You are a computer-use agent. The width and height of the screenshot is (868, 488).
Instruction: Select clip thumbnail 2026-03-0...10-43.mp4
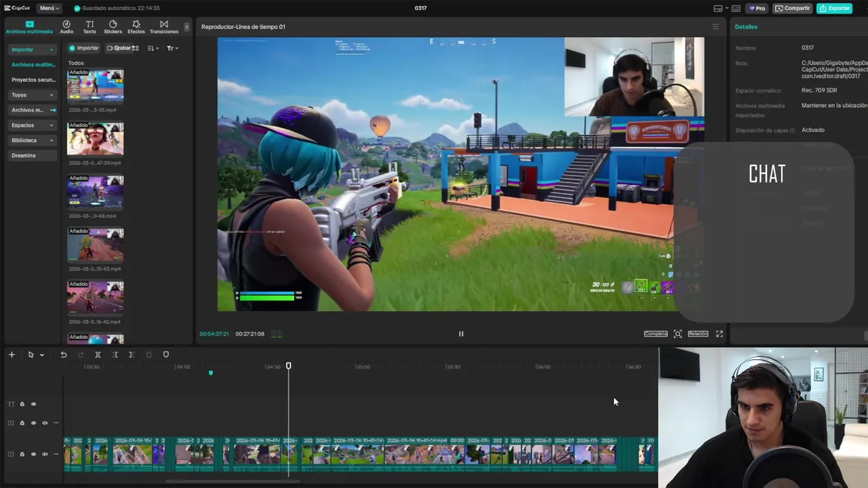click(x=95, y=245)
